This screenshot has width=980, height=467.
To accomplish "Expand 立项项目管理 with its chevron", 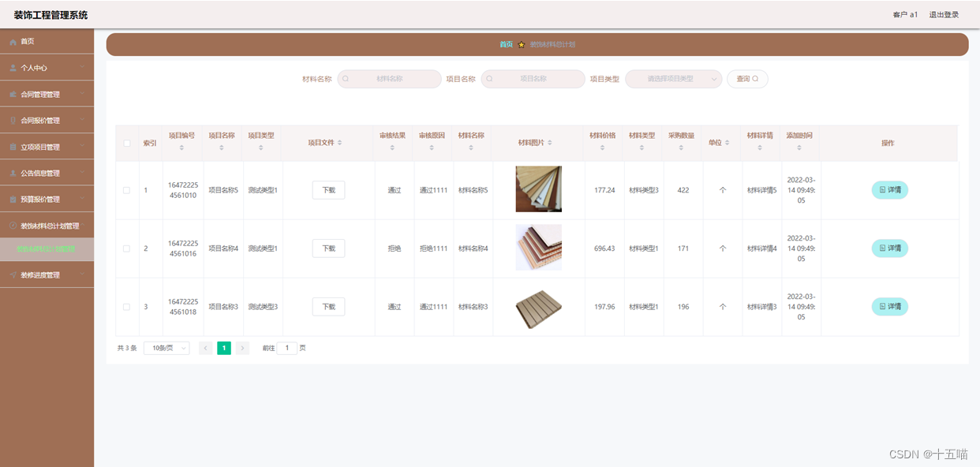I will 82,146.
